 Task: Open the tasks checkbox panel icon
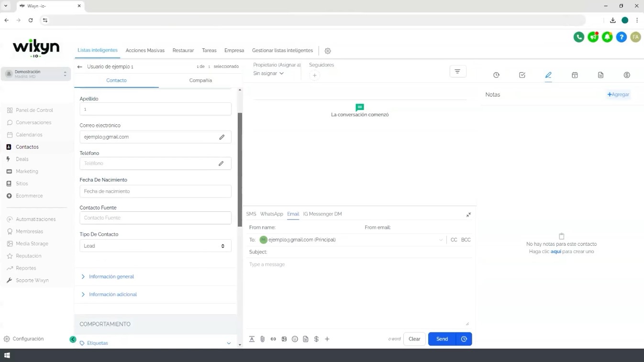[522, 75]
